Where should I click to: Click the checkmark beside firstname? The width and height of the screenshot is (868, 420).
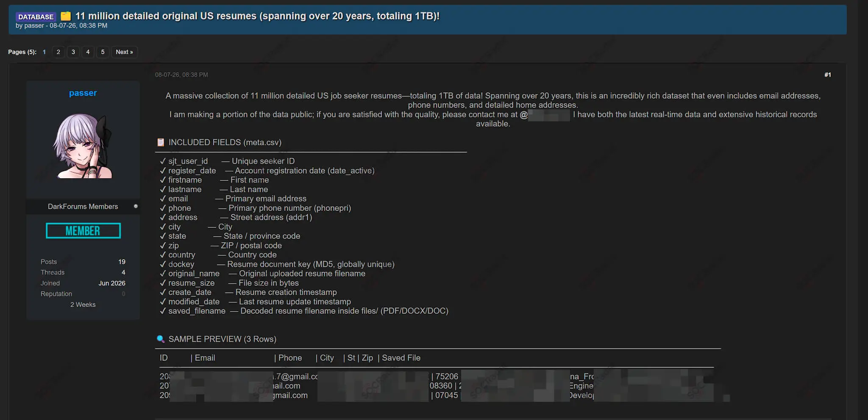point(163,180)
